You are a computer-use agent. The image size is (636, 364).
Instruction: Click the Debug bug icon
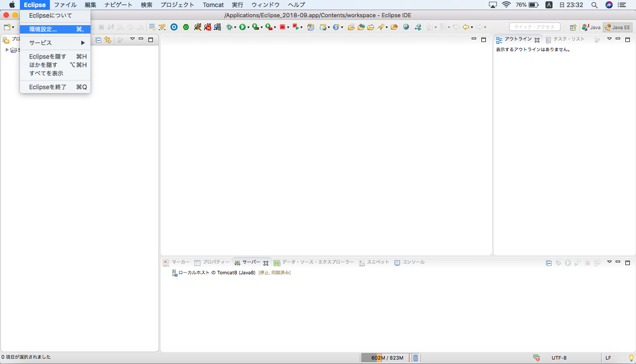(x=229, y=27)
